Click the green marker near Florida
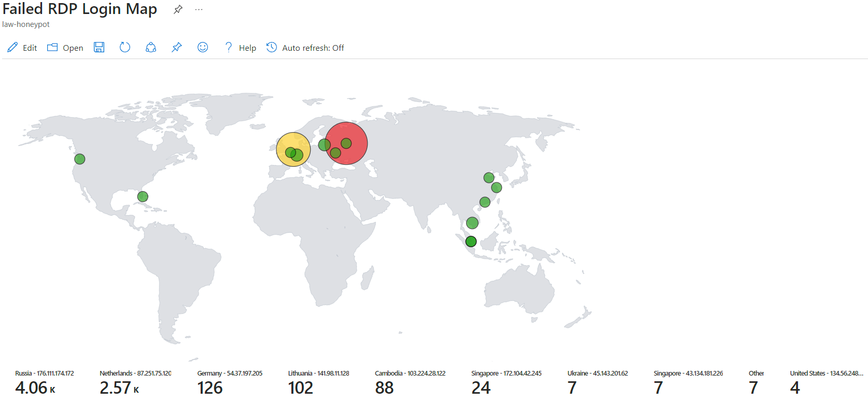This screenshot has height=402, width=868. (143, 197)
